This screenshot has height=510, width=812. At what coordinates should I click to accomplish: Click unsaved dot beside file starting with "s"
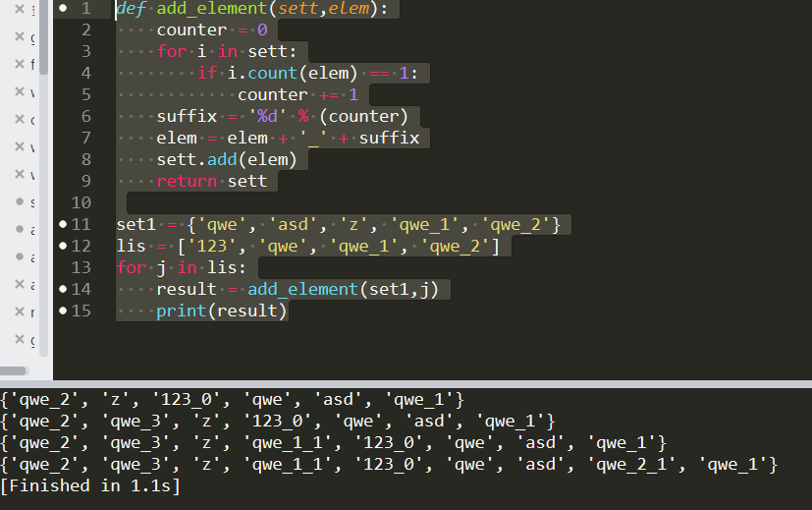(20, 202)
